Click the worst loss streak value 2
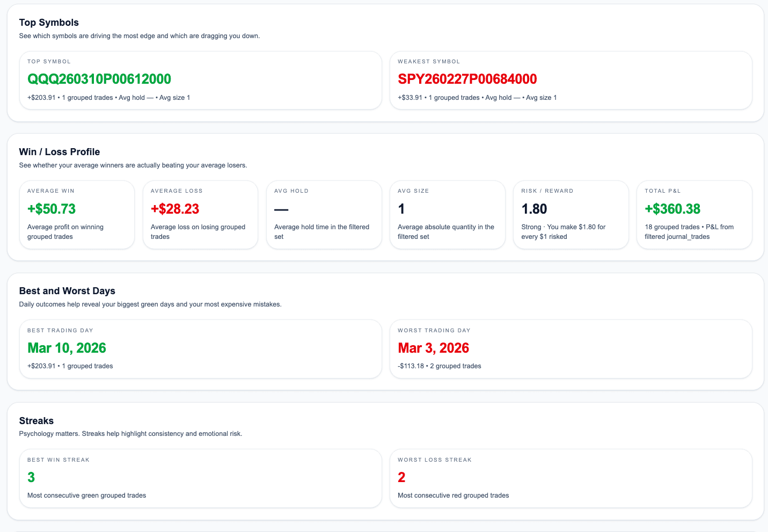 pos(401,477)
